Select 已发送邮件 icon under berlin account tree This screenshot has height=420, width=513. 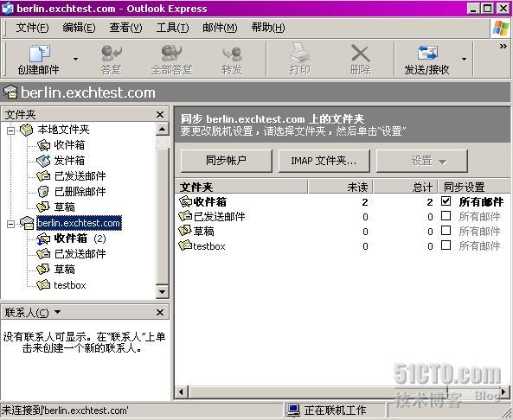coord(43,254)
